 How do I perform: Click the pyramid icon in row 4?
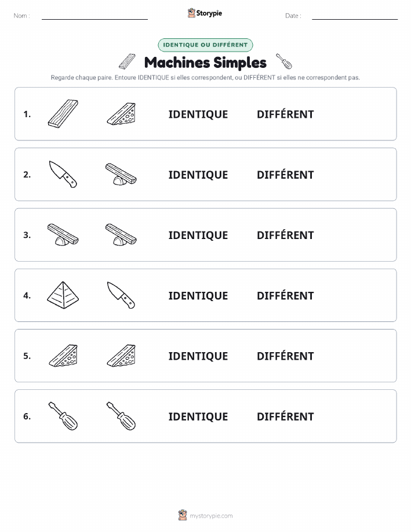(63, 295)
